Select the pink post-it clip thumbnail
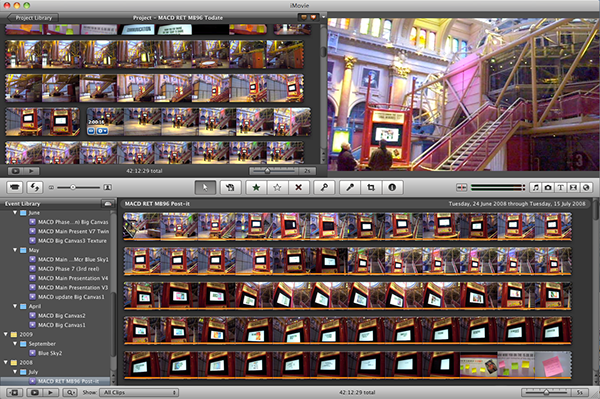600x399 pixels. pos(553,365)
